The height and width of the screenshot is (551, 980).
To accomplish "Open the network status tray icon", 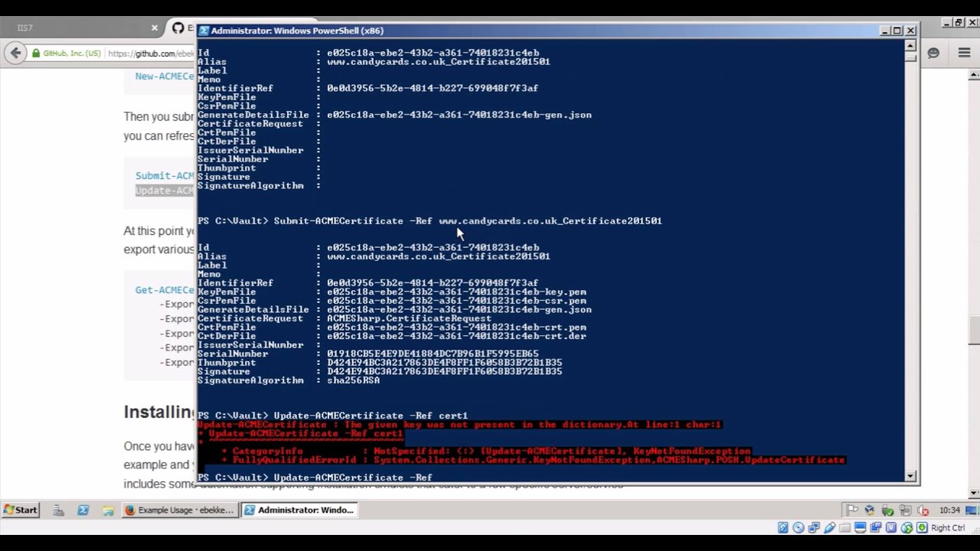I will pyautogui.click(x=905, y=510).
